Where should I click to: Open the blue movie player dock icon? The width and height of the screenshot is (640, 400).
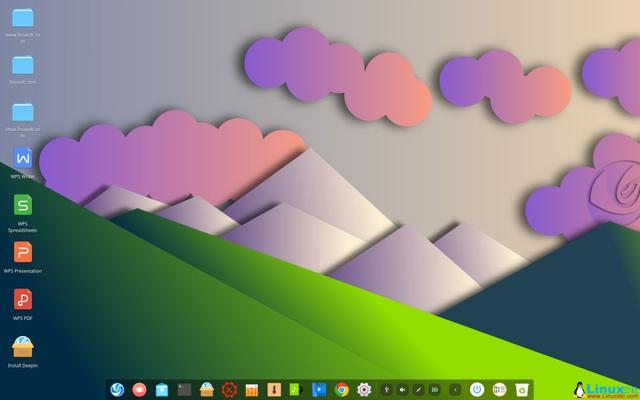[319, 390]
